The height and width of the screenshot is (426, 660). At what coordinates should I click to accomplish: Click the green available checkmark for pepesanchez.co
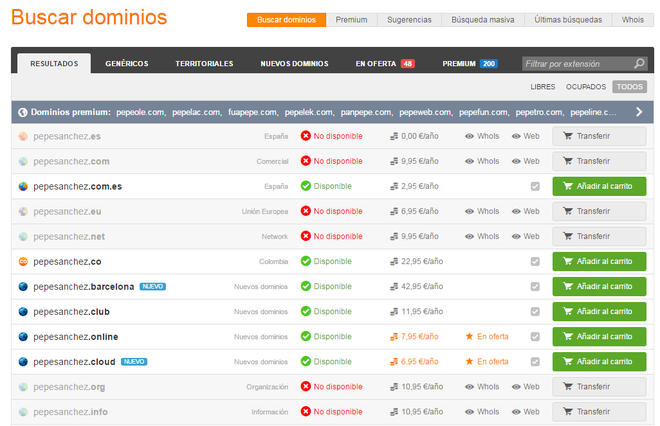pyautogui.click(x=306, y=261)
